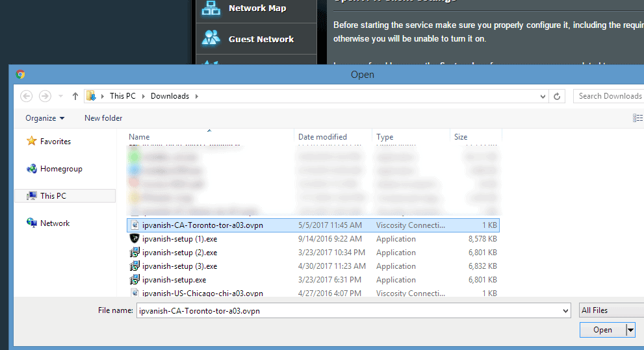Sort by the Size column header

pyautogui.click(x=476, y=137)
